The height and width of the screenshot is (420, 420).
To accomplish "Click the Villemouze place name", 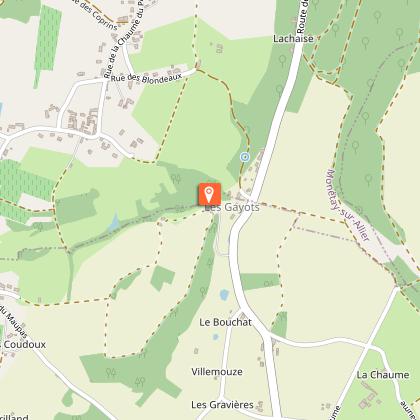I will [x=217, y=372].
